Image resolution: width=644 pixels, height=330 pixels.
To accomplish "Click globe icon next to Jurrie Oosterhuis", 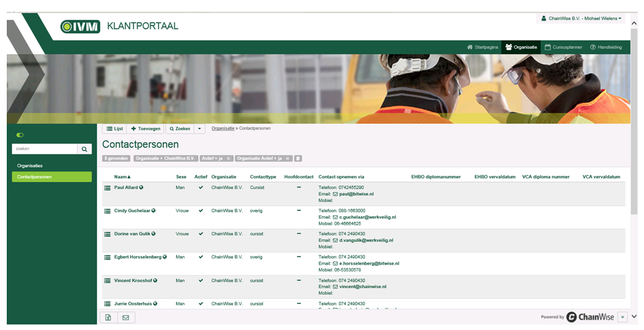I will click(x=155, y=304).
